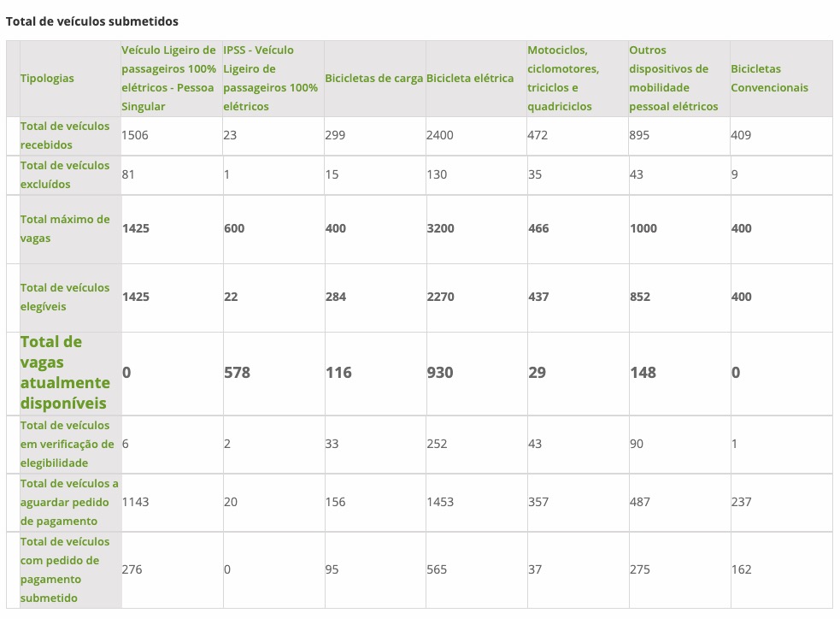Click the 'Tipologias' column header
The width and height of the screenshot is (840, 619).
coord(47,78)
